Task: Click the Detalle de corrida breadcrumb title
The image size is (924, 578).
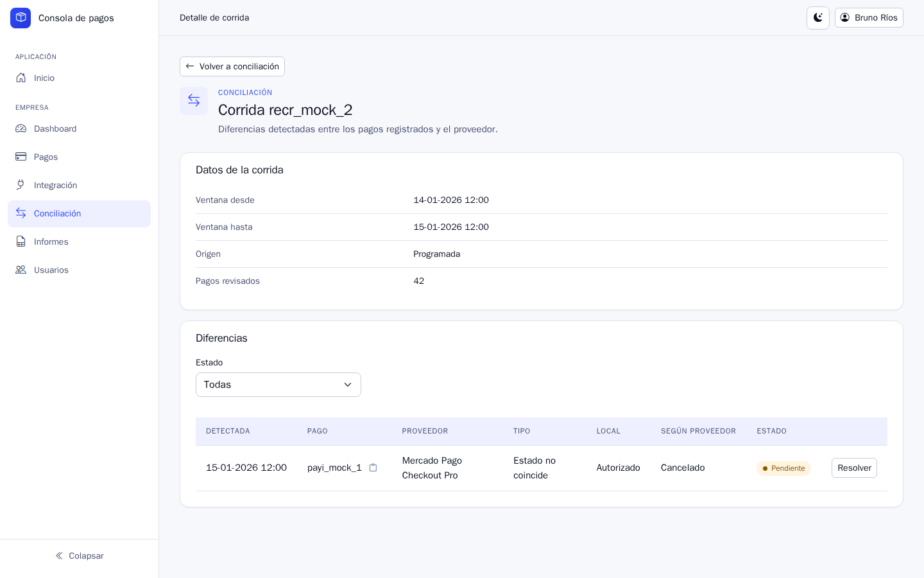Action: coord(214,18)
